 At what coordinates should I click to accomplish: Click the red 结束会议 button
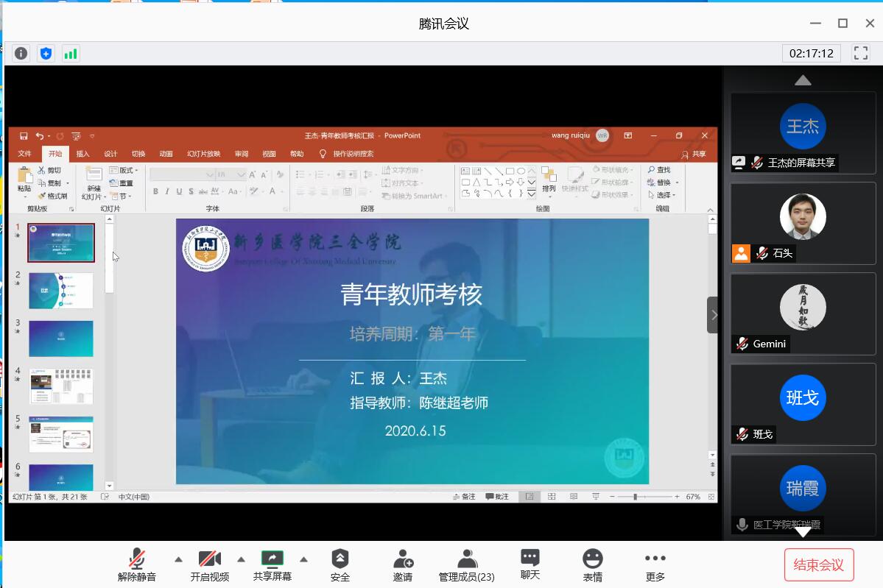818,564
